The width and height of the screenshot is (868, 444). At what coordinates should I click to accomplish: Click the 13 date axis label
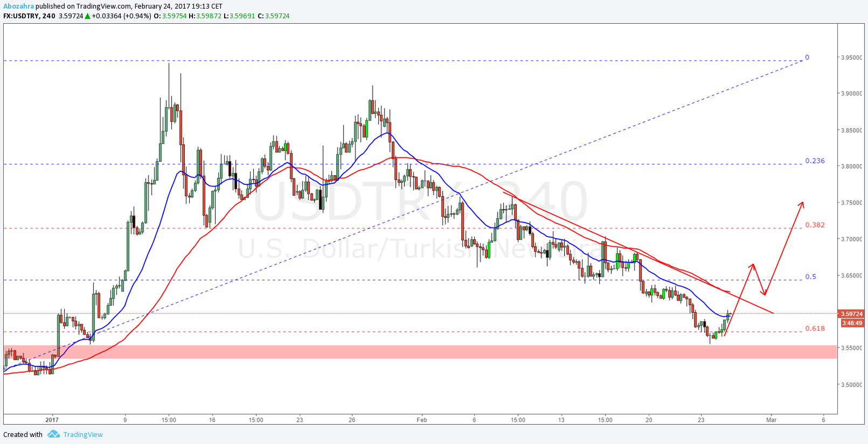pyautogui.click(x=561, y=420)
